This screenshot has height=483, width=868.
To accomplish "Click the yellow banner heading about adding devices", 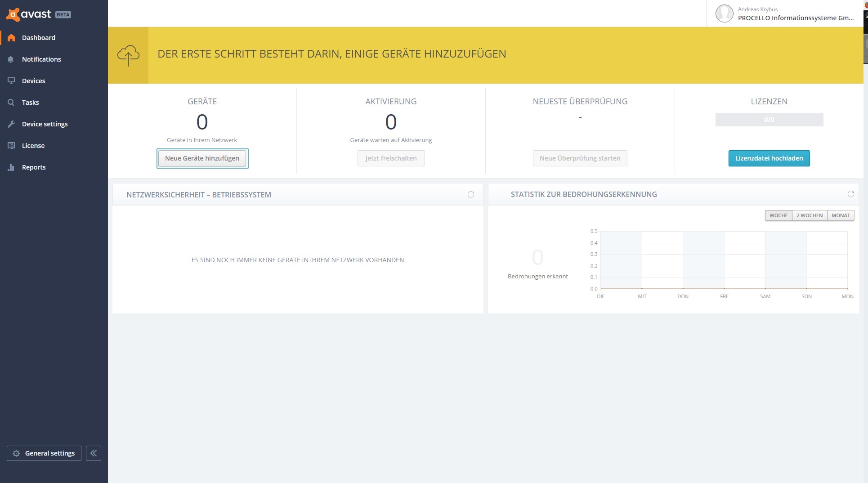I will pos(332,54).
